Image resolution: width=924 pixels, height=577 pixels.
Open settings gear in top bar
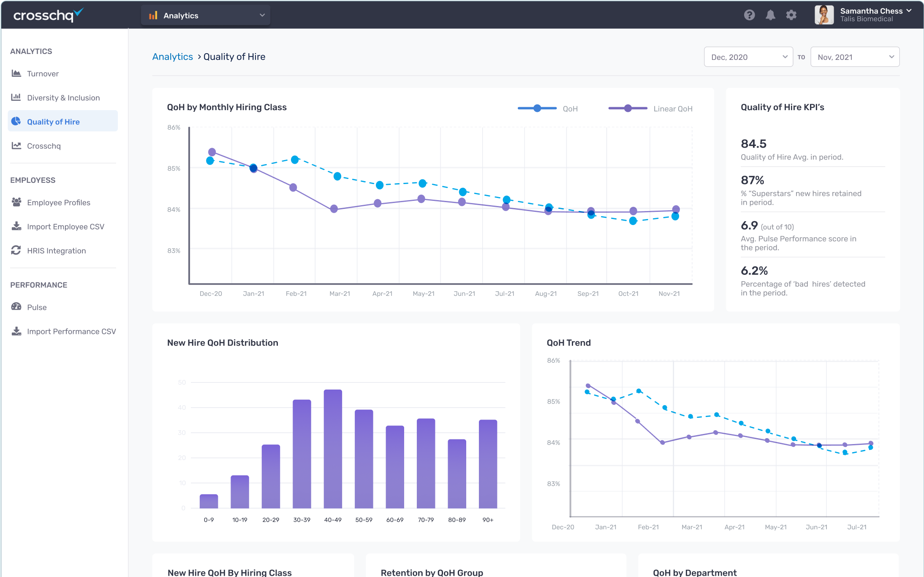point(791,15)
